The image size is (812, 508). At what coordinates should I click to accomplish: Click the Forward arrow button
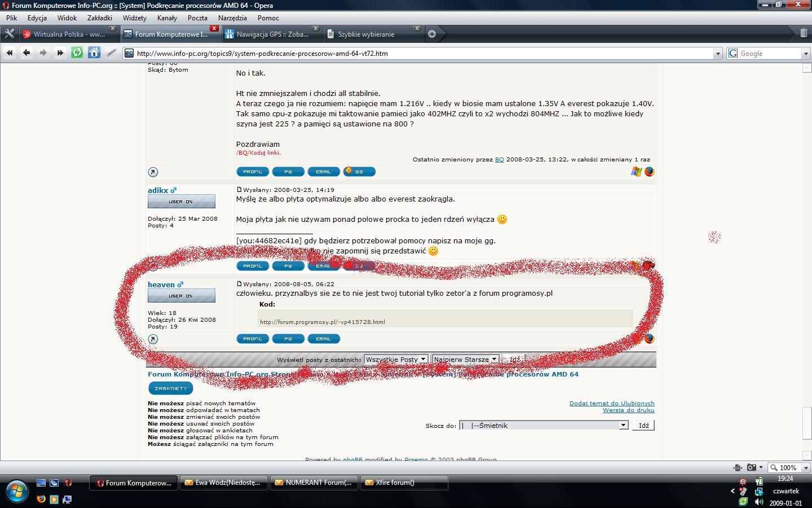tap(43, 52)
